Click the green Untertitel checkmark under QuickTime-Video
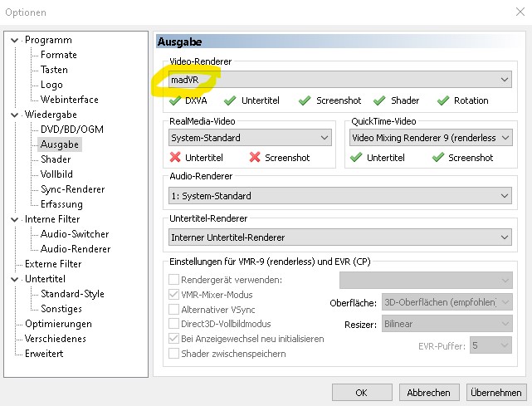Screen dimensions: 532x406 [356, 157]
